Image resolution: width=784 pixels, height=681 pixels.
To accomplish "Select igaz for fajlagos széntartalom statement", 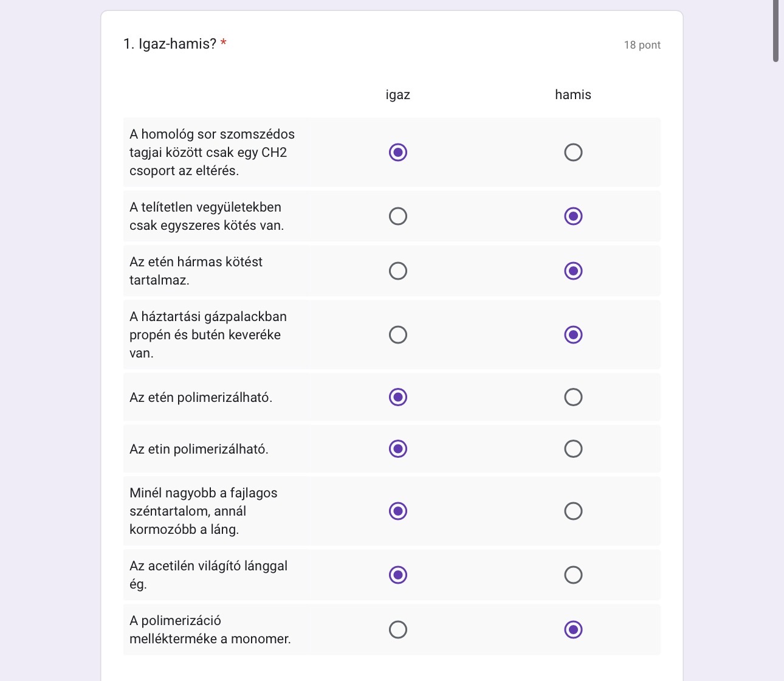I will point(398,511).
